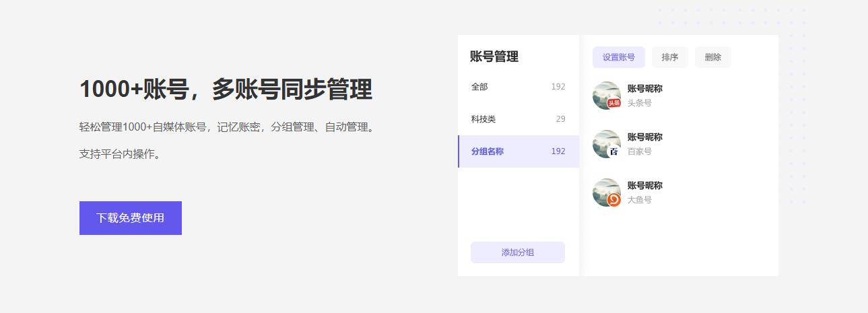Click the heading 1000+账号，多账号同步管理
Viewport: 868px width, 313px height.
tap(226, 90)
